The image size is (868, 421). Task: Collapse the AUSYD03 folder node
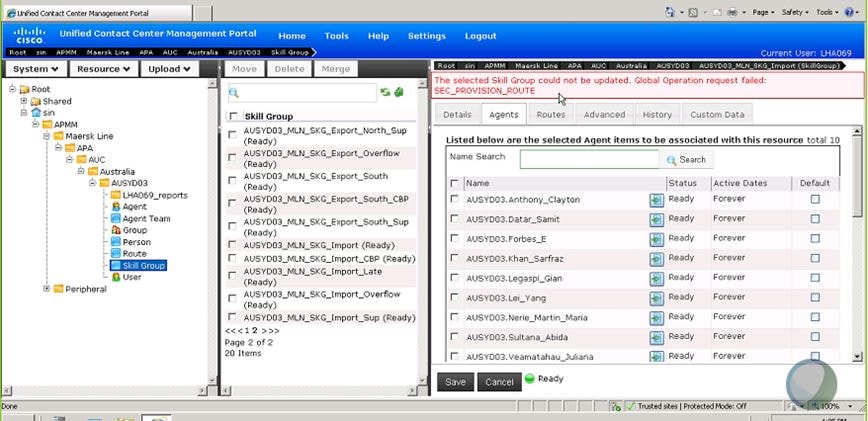click(92, 183)
